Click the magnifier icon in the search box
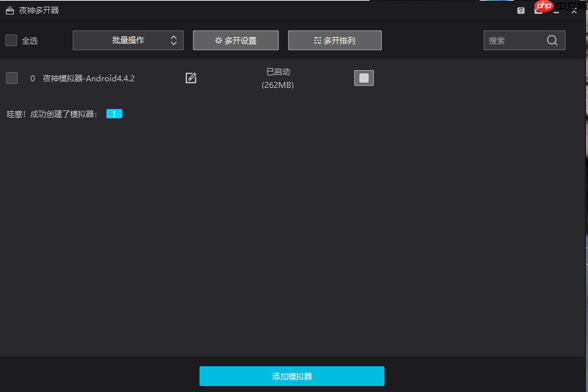 click(552, 40)
